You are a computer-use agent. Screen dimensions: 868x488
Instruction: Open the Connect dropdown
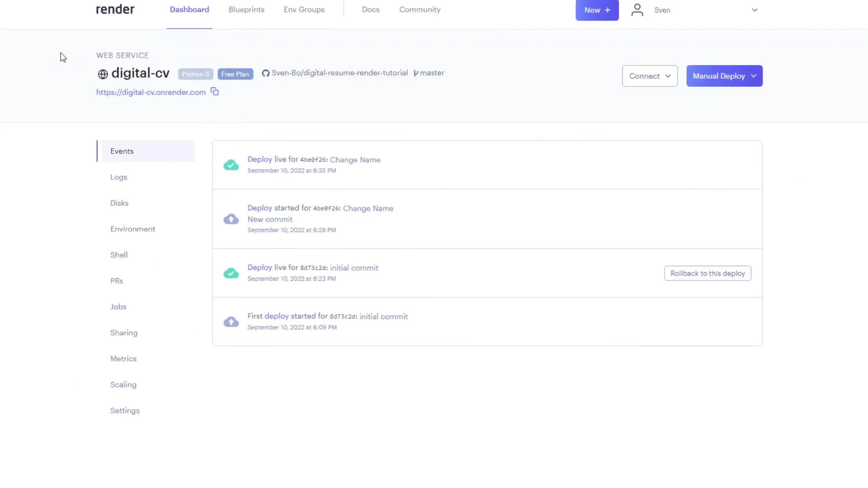pos(650,76)
